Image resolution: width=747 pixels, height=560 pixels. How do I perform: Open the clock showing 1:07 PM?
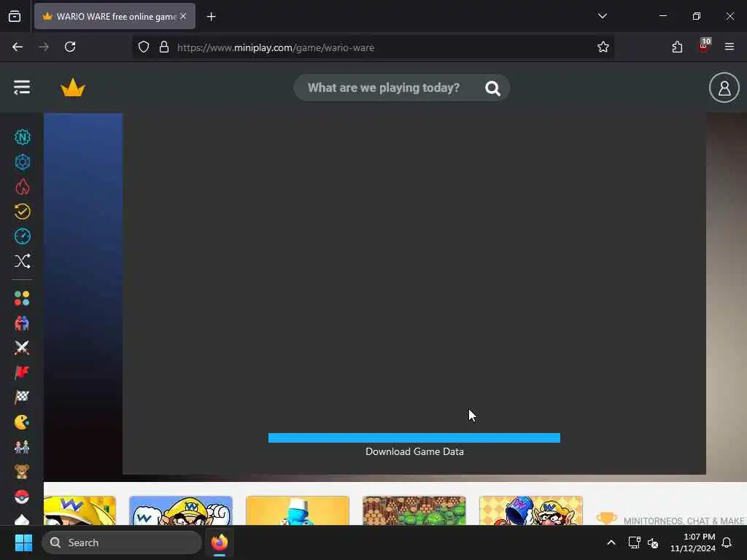pyautogui.click(x=693, y=542)
